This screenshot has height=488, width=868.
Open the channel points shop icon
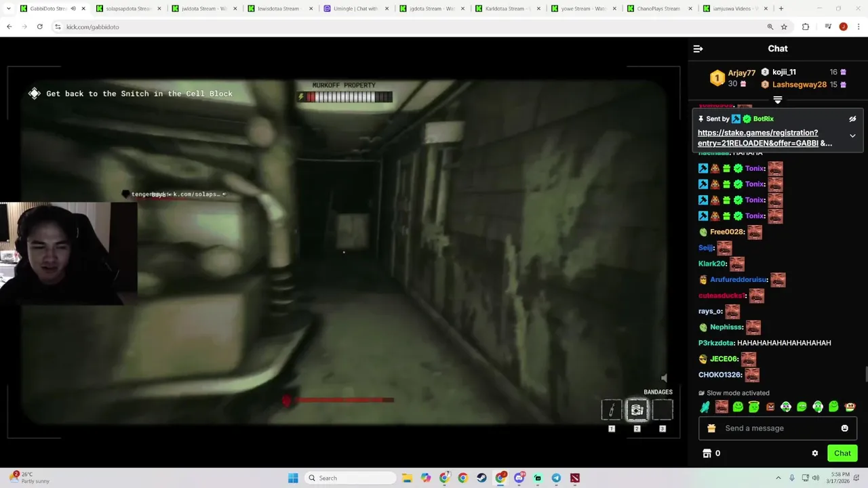point(707,453)
